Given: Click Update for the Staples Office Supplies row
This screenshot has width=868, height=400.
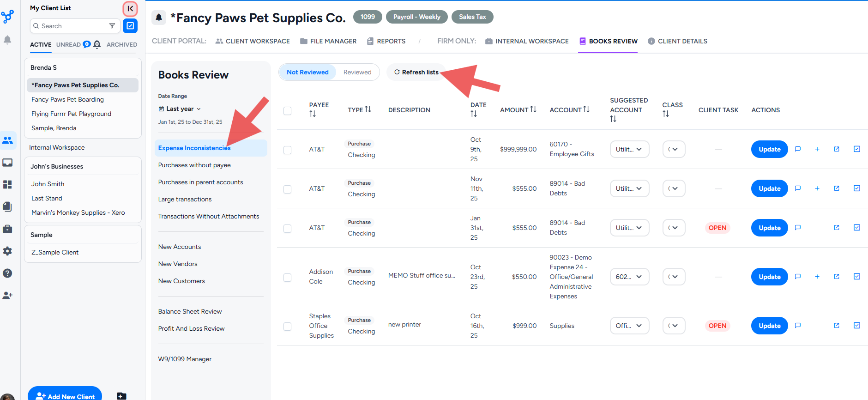Looking at the screenshot, I should click(769, 326).
